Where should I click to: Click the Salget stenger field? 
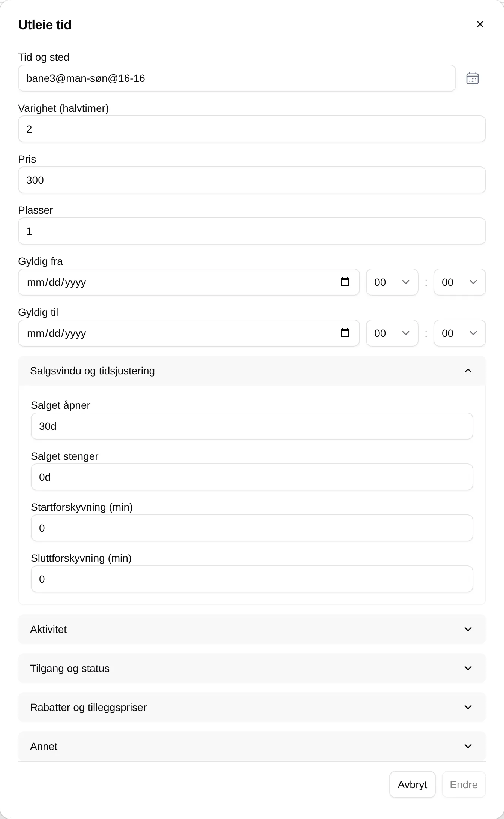tap(252, 477)
